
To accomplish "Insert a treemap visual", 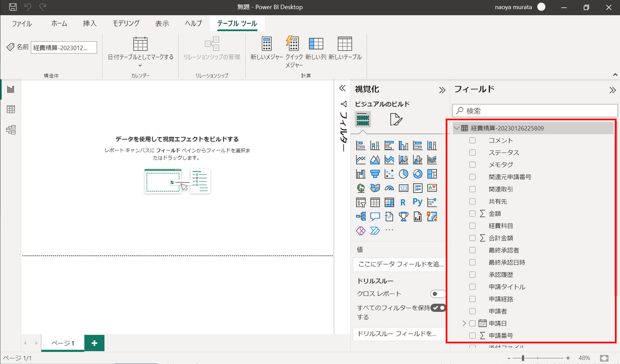I will (432, 174).
